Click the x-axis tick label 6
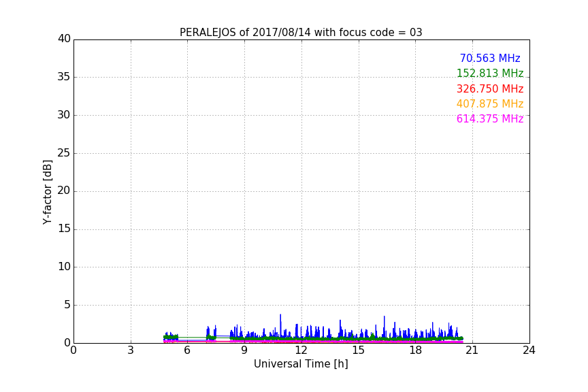This screenshot has width=588, height=392. click(187, 350)
